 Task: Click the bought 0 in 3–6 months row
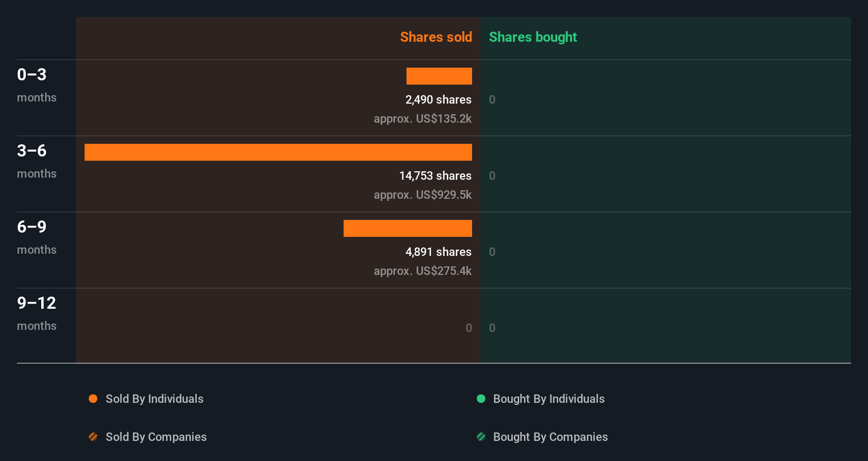(x=492, y=176)
